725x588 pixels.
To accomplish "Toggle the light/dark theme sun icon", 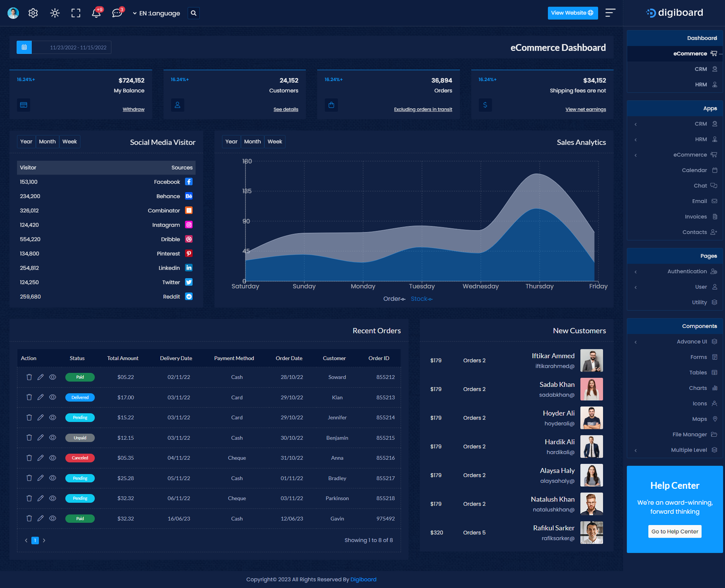I will 55,13.
